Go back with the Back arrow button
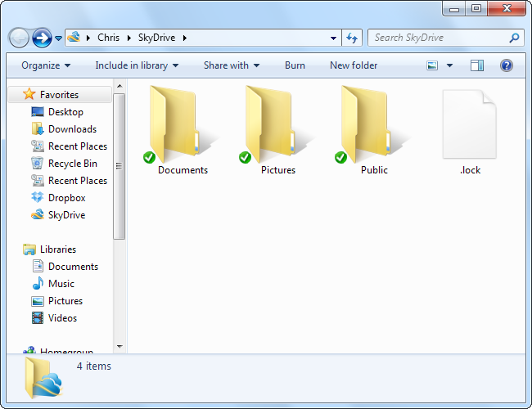 pos(19,38)
